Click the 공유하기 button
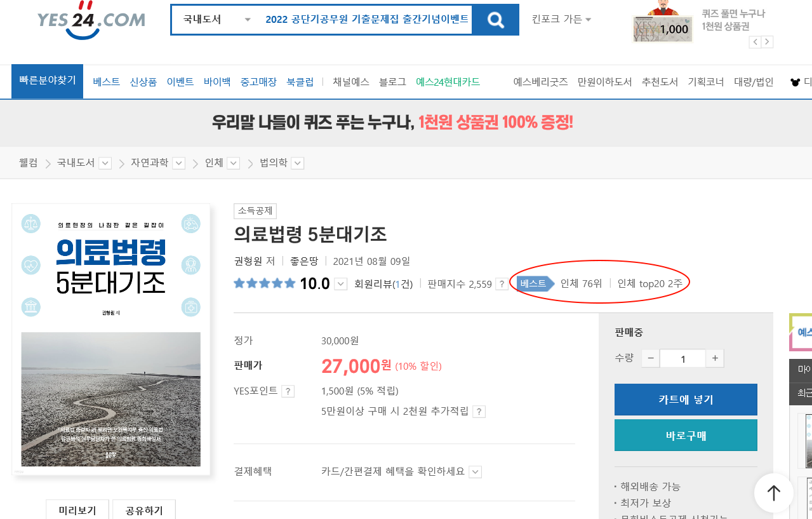 144,510
